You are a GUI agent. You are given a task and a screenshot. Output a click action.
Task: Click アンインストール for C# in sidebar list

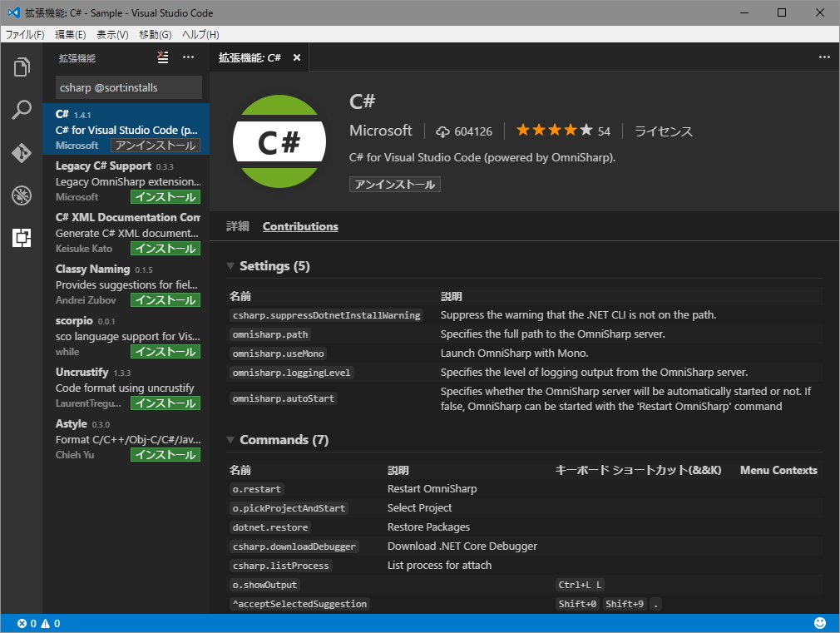(x=156, y=146)
